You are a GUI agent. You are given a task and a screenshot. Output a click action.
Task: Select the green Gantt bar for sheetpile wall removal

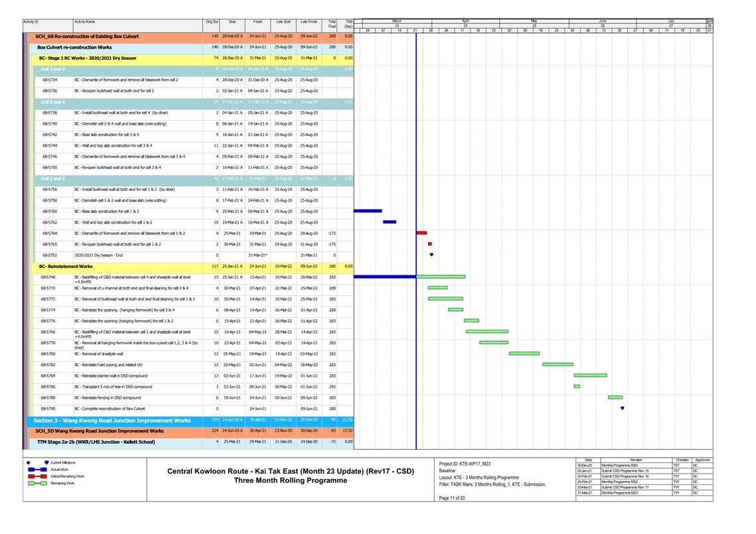coord(524,354)
